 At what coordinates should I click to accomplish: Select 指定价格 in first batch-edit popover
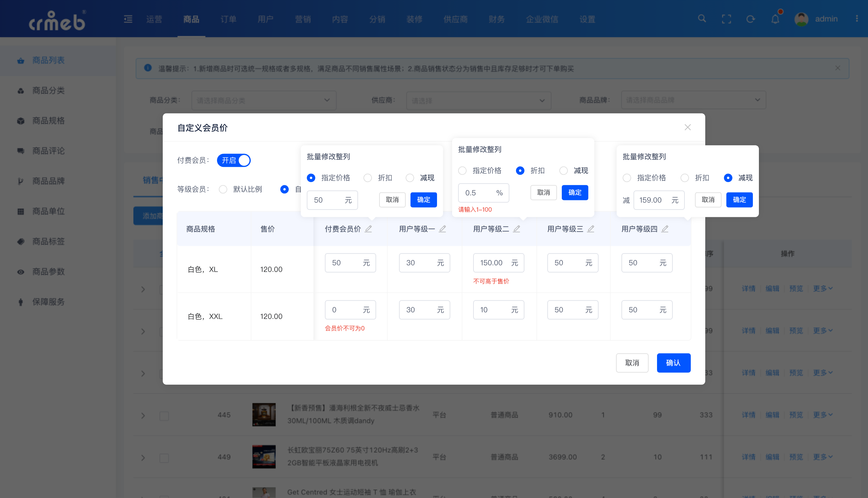(311, 178)
